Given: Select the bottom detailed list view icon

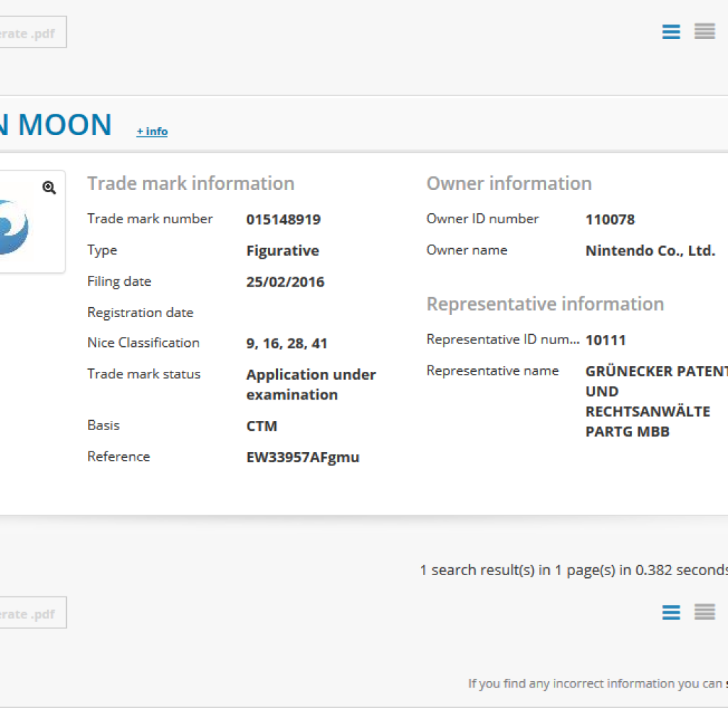Looking at the screenshot, I should [671, 612].
